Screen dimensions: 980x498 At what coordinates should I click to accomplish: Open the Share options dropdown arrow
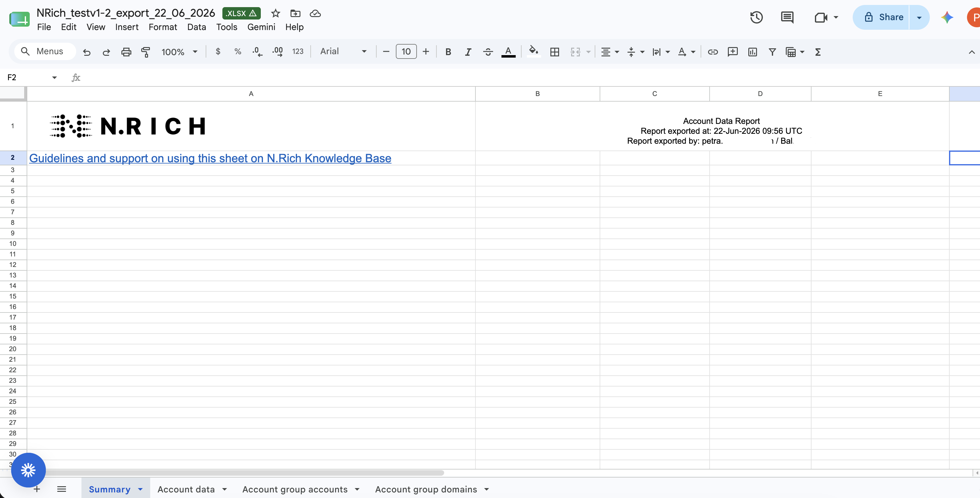[x=919, y=17]
